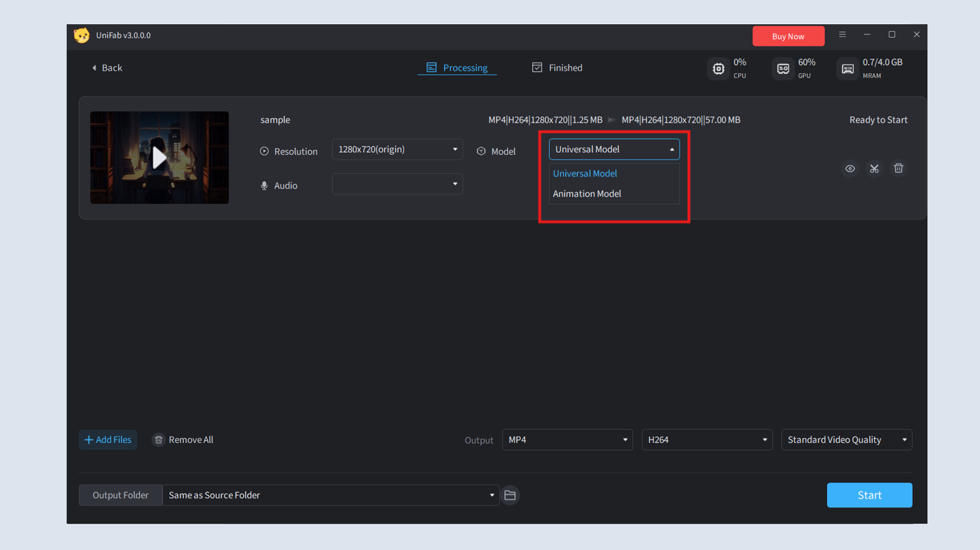Switch to the Finished tab

pyautogui.click(x=557, y=67)
